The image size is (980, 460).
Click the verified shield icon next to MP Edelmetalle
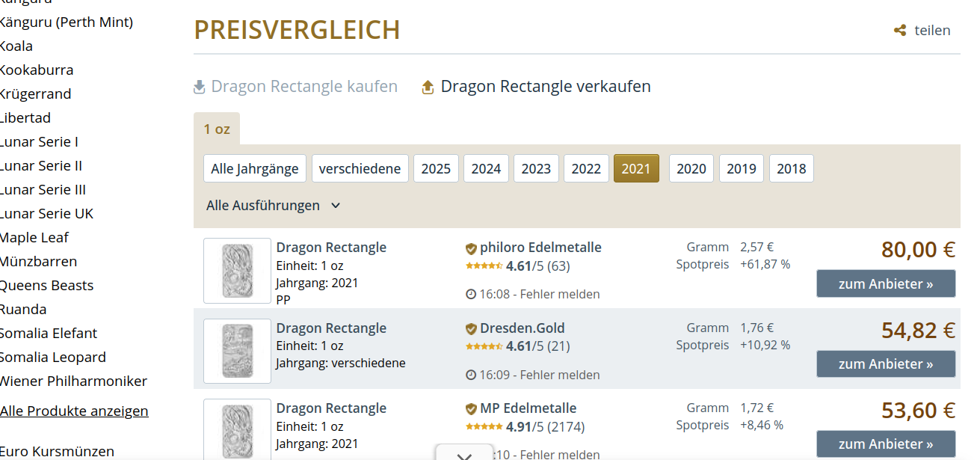(x=471, y=409)
